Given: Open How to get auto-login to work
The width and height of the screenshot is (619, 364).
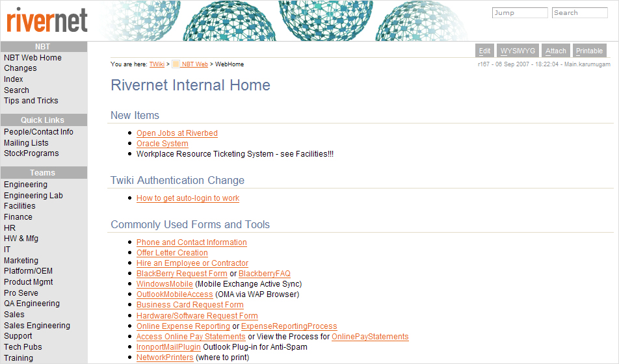Looking at the screenshot, I should point(188,198).
